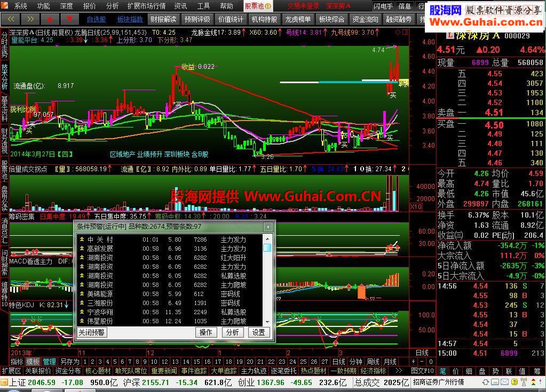Click the alert list scrollbar down arrow

pos(267,322)
